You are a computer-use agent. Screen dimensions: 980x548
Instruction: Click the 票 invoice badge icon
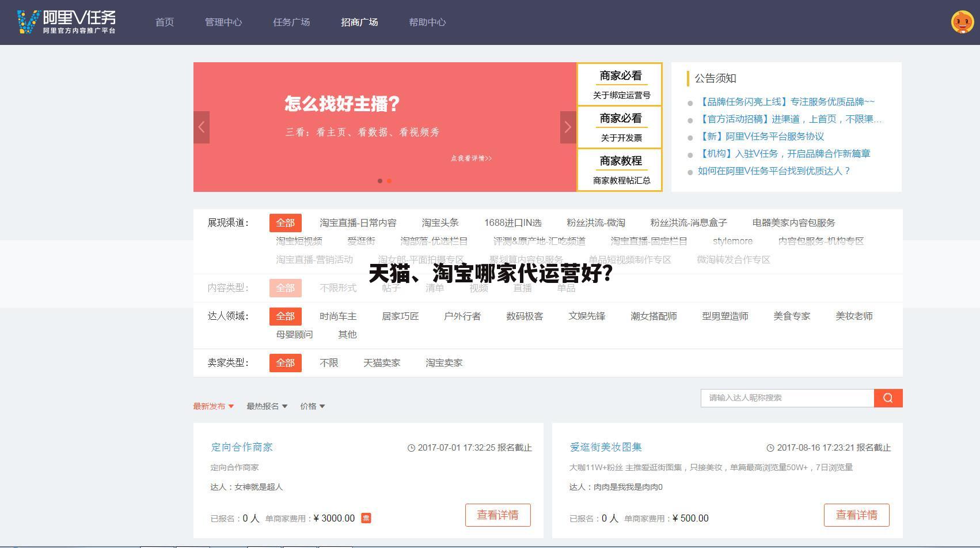[366, 518]
